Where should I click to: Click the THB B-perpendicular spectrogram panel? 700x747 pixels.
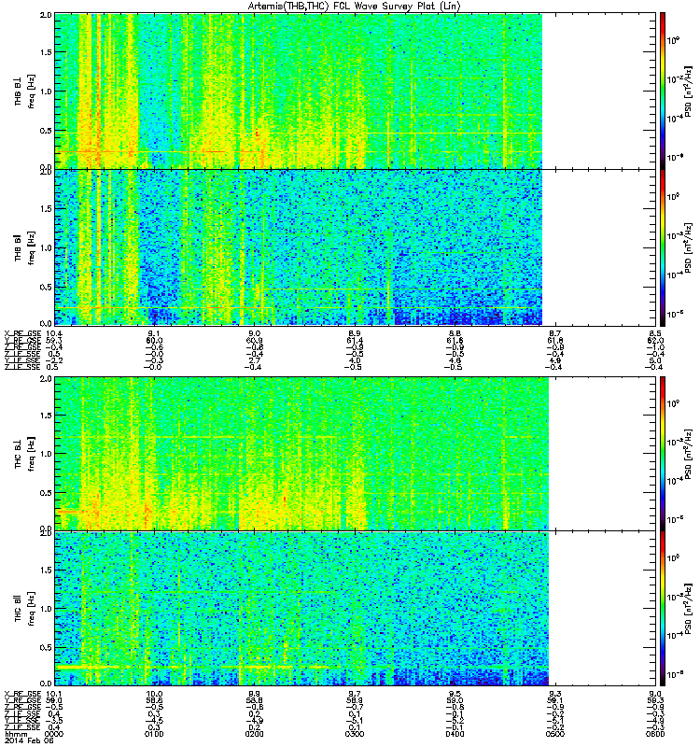point(356,91)
